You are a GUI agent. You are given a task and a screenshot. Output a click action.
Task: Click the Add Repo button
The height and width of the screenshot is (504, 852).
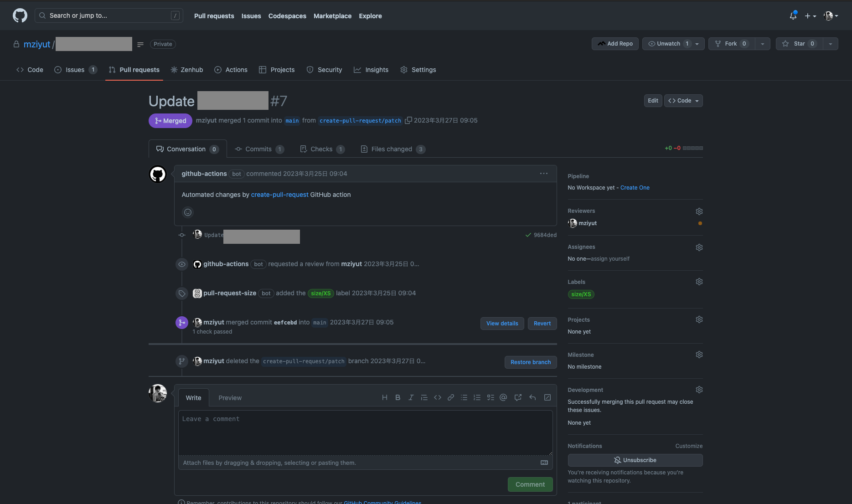615,44
